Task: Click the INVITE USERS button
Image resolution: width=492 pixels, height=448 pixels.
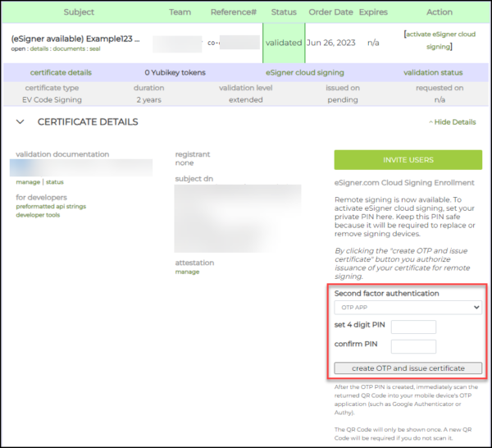Action: pyautogui.click(x=408, y=159)
